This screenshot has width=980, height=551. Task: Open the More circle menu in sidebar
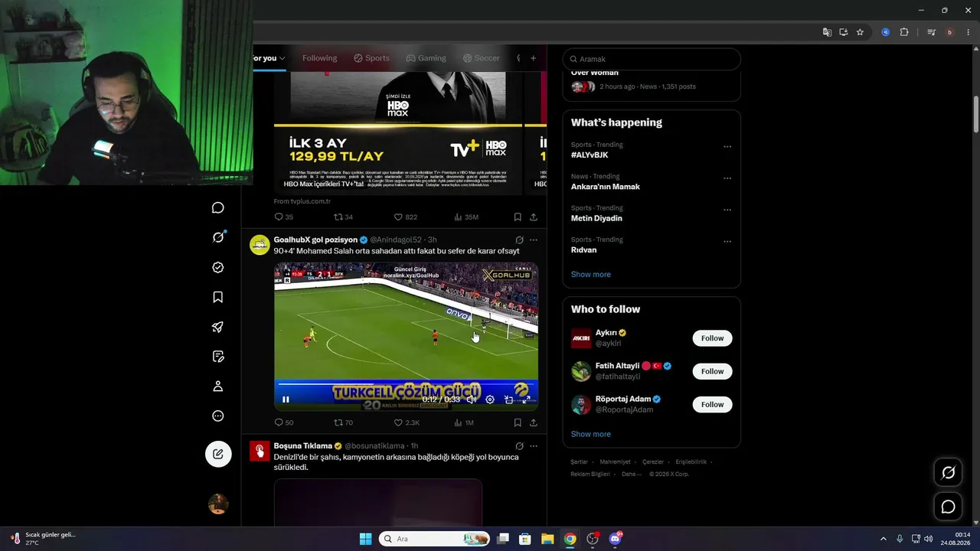pyautogui.click(x=218, y=416)
